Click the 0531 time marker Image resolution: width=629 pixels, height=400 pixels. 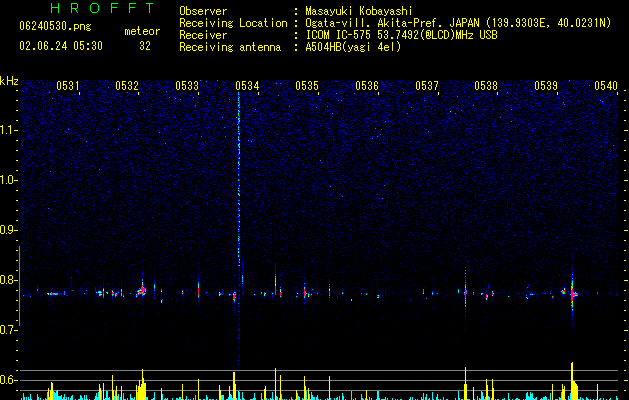67,86
